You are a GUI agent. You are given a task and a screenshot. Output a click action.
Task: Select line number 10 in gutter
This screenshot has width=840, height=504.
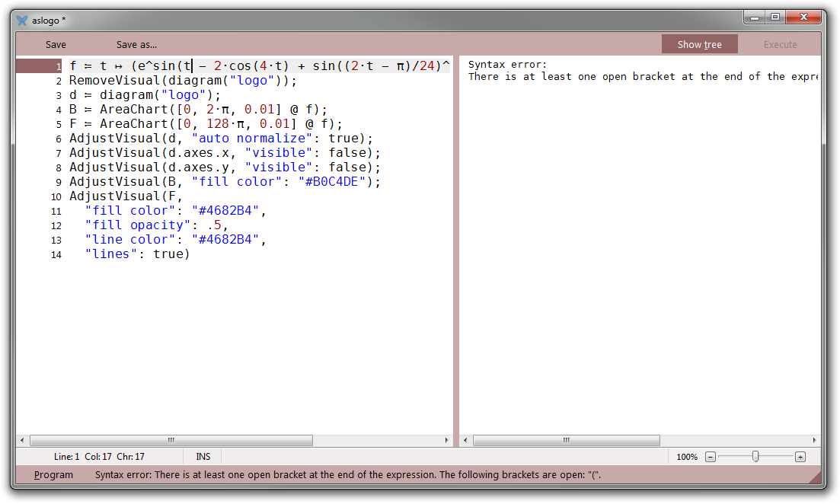56,196
